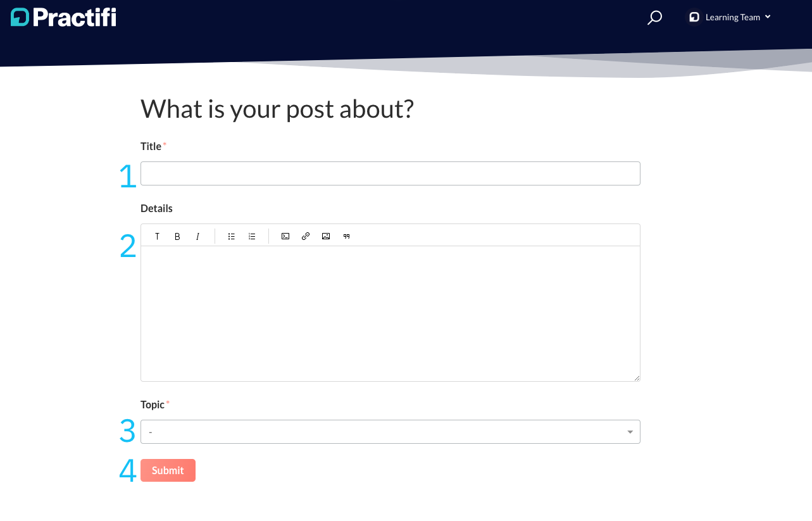Open the Learning Team user menu

tap(730, 17)
